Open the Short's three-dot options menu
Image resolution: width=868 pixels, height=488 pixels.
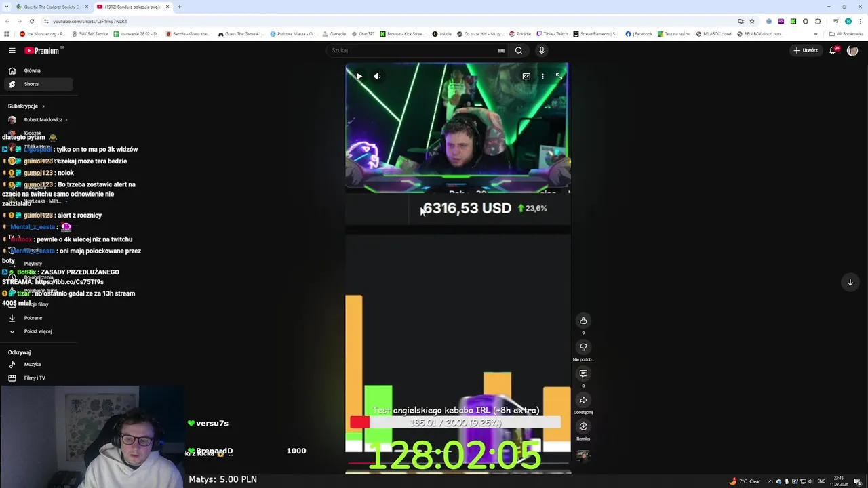542,77
